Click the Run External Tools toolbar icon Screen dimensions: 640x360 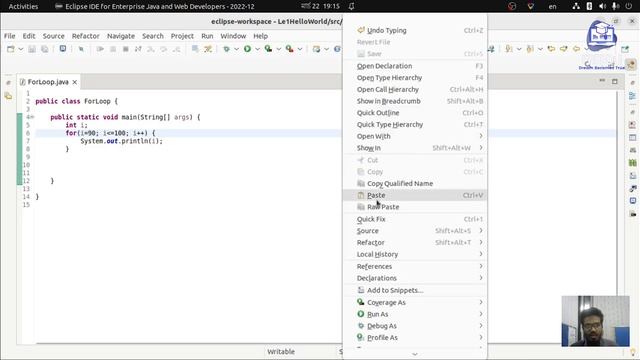pos(289,49)
